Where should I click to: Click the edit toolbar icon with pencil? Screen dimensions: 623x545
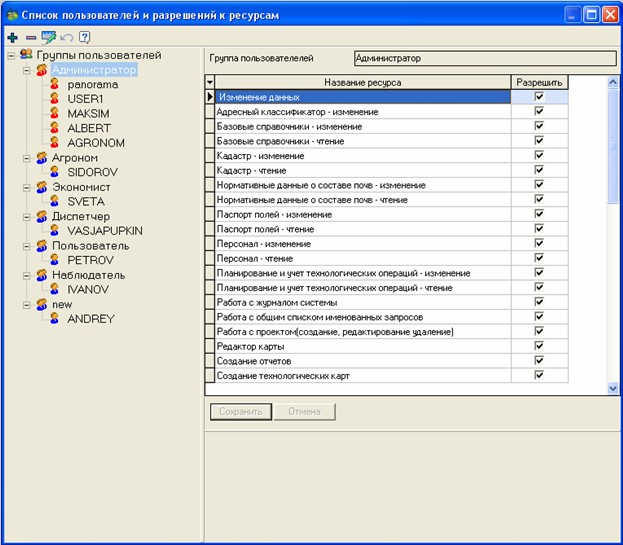[x=48, y=37]
